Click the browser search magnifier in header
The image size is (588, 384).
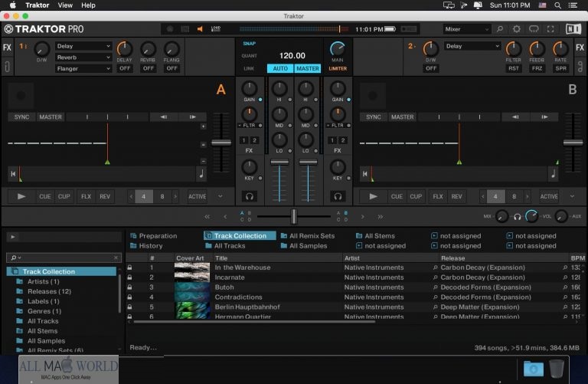[500, 29]
